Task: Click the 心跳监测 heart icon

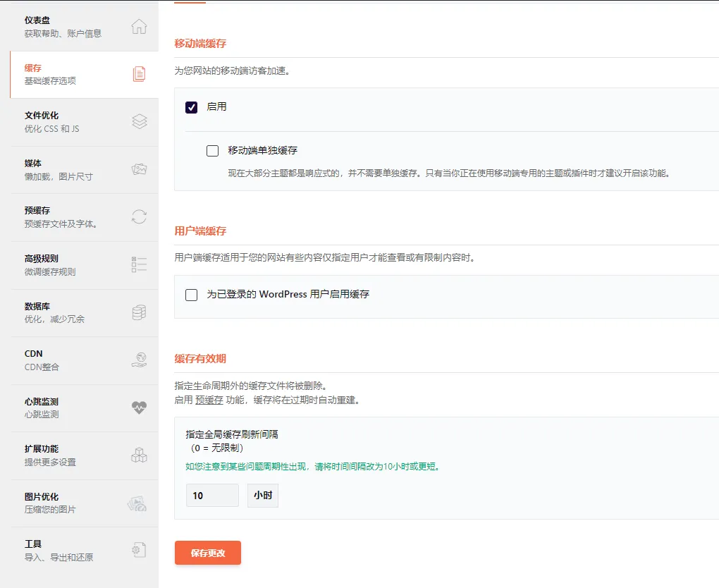Action: (140, 408)
